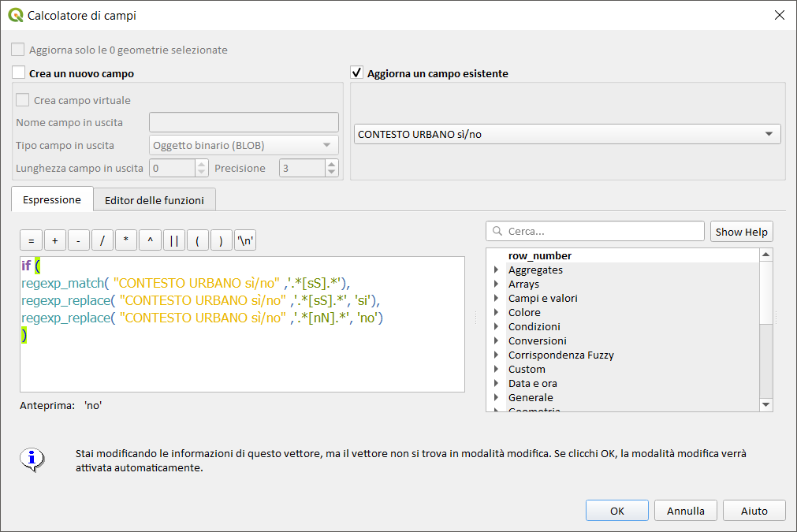Image resolution: width=797 pixels, height=532 pixels.
Task: Expand the Aggregates function group
Action: coord(497,270)
